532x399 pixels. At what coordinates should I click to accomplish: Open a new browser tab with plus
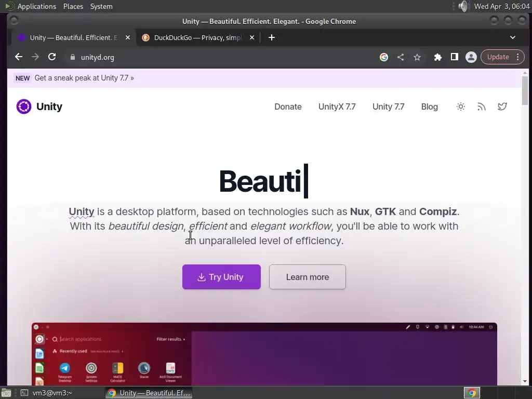click(271, 37)
